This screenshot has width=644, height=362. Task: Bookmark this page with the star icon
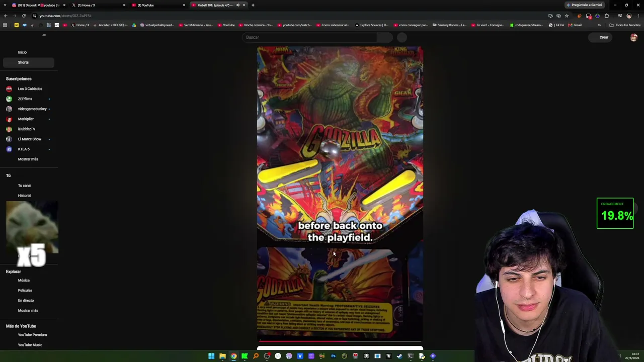tap(567, 16)
